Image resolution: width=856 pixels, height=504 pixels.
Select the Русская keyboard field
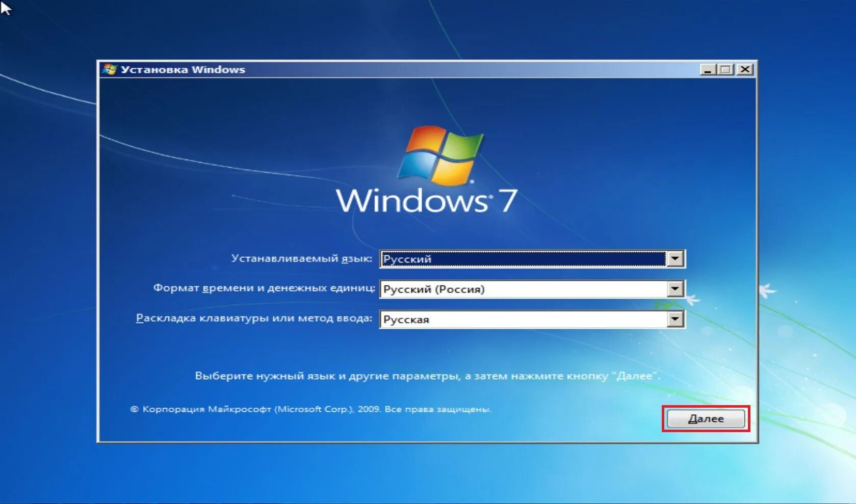[x=520, y=319]
